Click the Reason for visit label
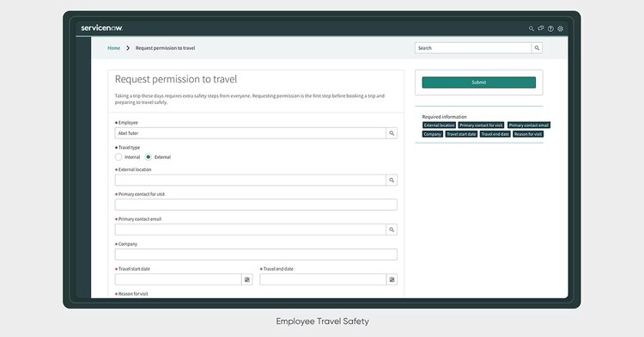 133,294
